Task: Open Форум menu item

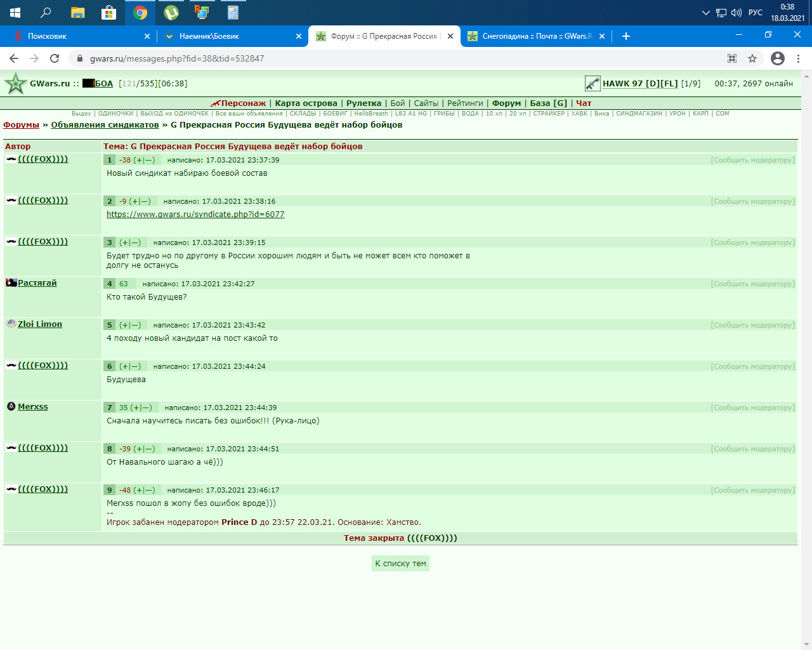Action: (506, 103)
